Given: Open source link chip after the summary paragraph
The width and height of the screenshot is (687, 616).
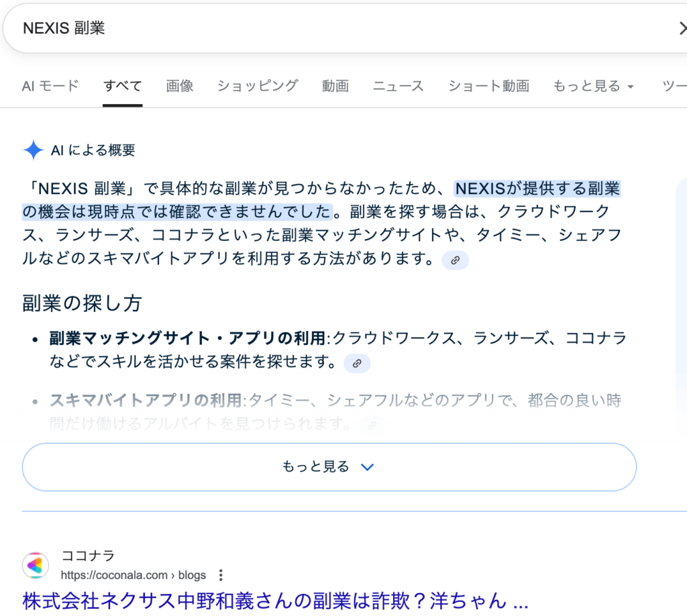Looking at the screenshot, I should coord(455,260).
